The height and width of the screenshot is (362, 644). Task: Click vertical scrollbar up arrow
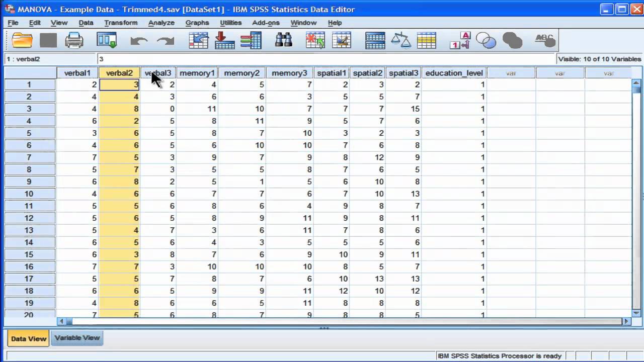point(636,83)
